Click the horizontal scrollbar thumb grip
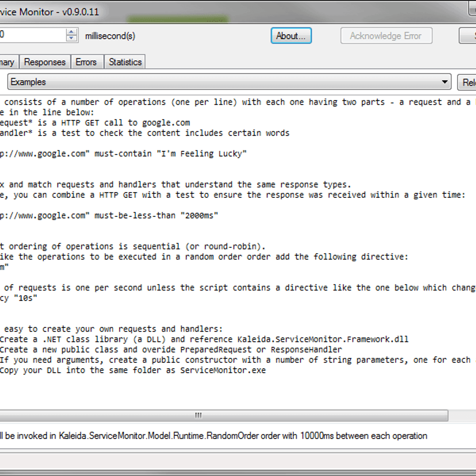The height and width of the screenshot is (476, 476). [198, 415]
